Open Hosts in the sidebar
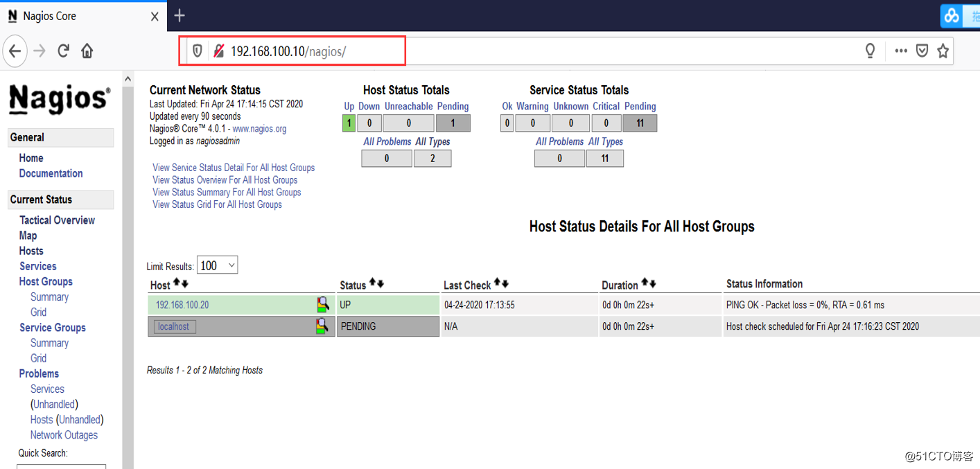This screenshot has width=980, height=469. tap(31, 251)
